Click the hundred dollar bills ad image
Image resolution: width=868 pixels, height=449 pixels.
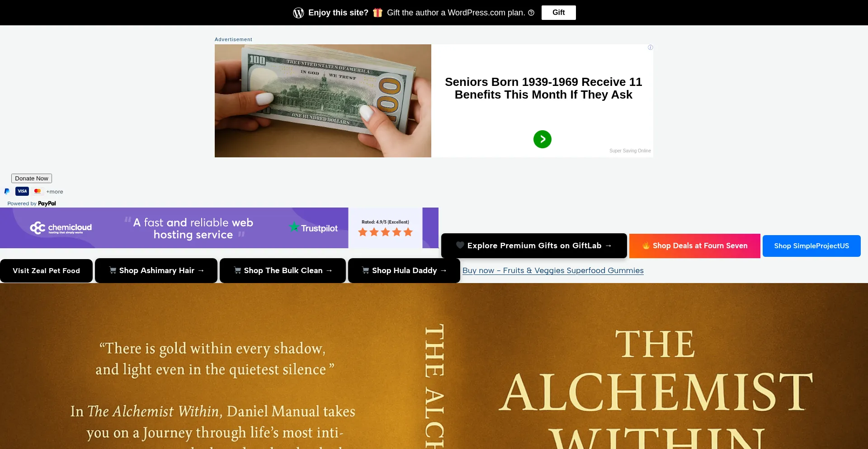tap(323, 101)
